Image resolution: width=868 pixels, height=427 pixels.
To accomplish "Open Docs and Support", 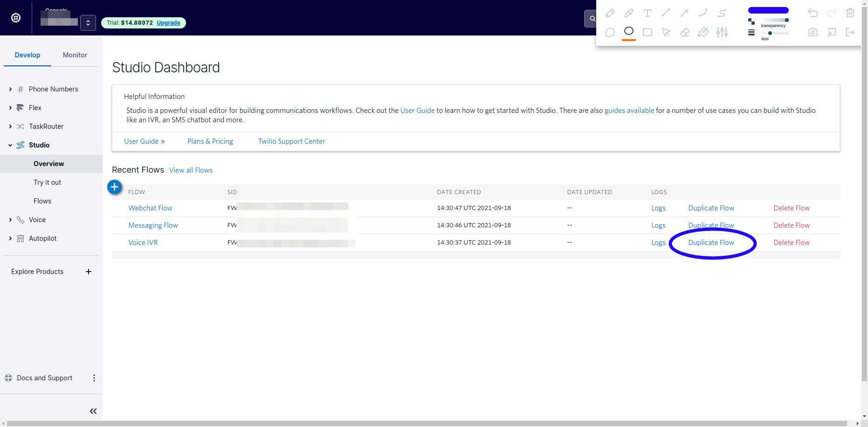I will pos(44,378).
